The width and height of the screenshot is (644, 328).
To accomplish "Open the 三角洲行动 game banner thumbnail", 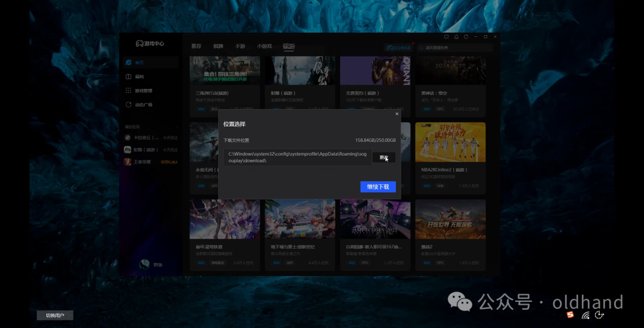I will point(225,70).
